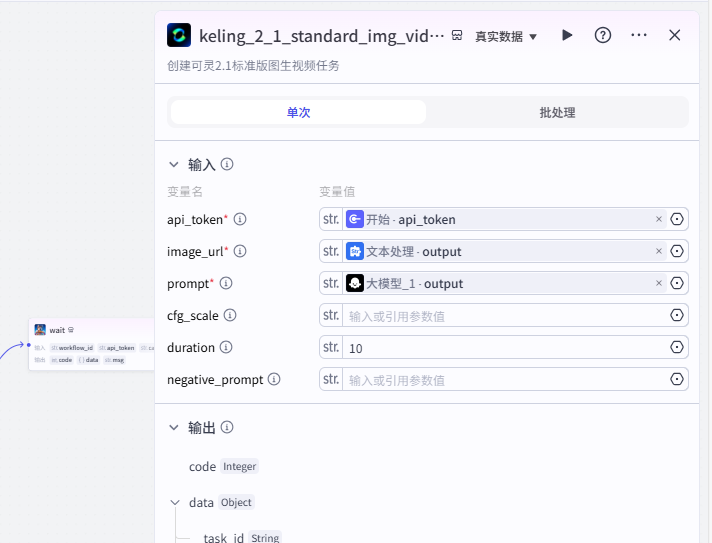Screen dimensions: 712x543
Task: Click the cfg_scale value input field
Action: click(x=505, y=316)
